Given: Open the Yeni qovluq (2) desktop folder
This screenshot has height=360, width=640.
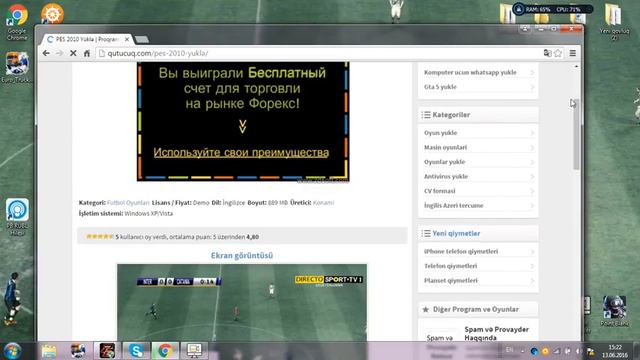Looking at the screenshot, I should pos(614,22).
